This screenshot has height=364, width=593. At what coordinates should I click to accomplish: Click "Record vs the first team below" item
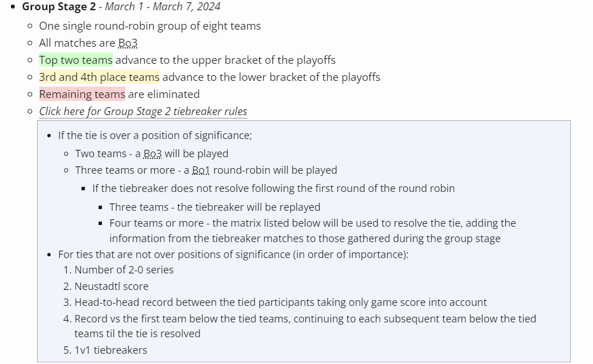click(305, 318)
